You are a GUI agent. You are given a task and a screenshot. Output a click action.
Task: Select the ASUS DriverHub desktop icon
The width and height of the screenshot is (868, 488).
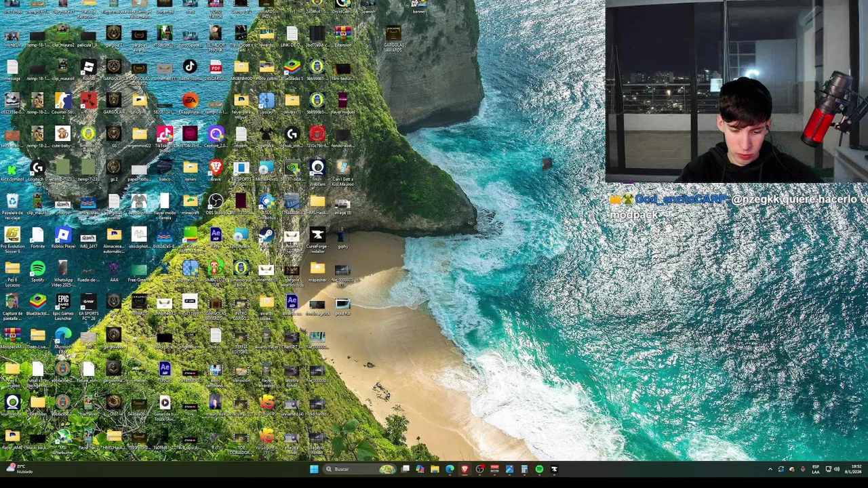point(267,206)
